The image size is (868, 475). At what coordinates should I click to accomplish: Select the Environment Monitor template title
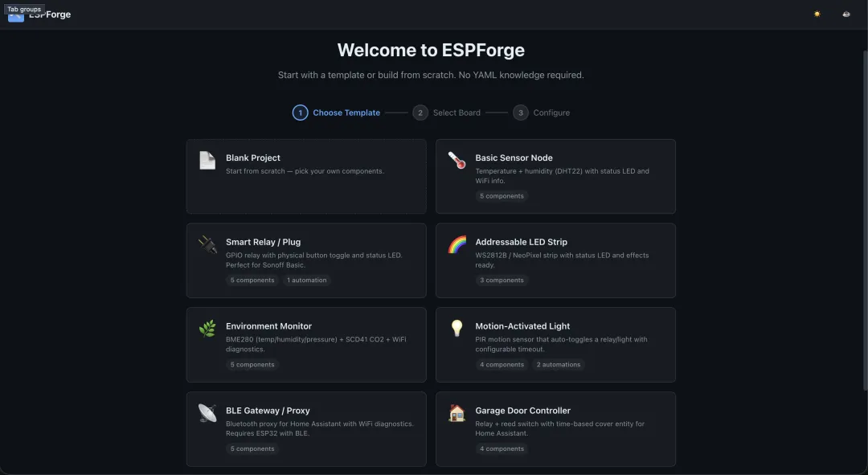pos(268,326)
